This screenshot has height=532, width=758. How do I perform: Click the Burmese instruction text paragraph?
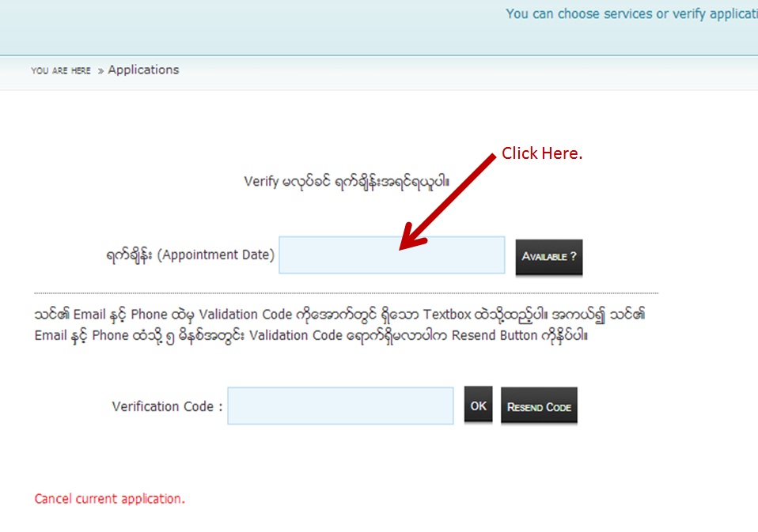click(x=339, y=324)
